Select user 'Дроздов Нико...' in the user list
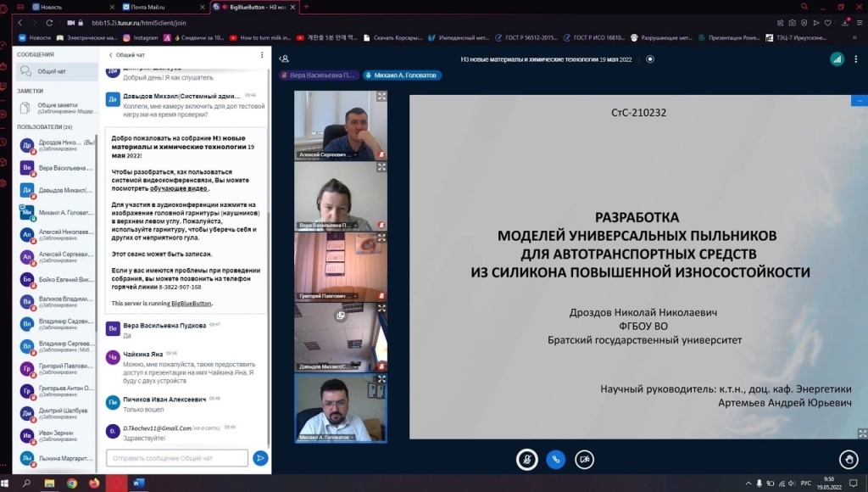Screen dimensions: 868x492 click(x=57, y=145)
